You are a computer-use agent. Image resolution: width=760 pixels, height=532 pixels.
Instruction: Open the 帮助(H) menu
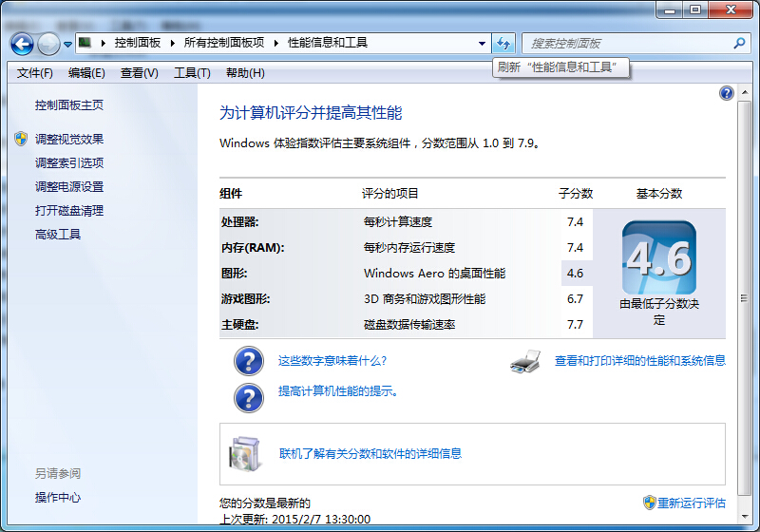pyautogui.click(x=245, y=73)
